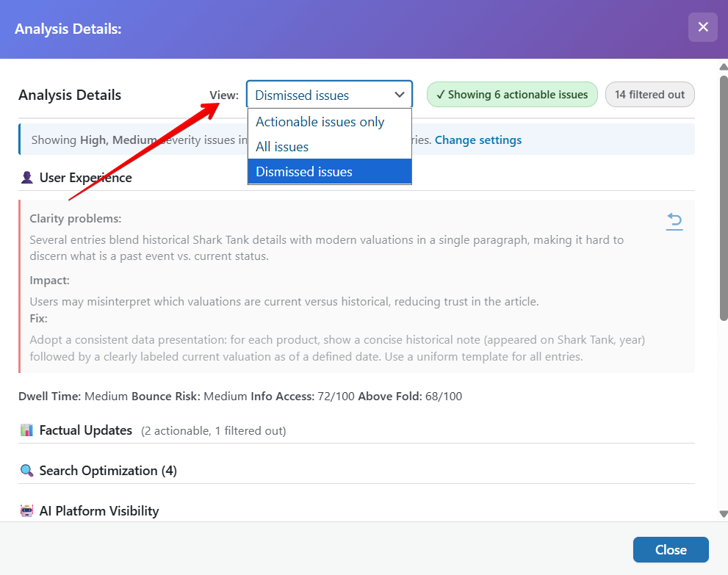Click the Search Optimization magnifier icon

(27, 470)
